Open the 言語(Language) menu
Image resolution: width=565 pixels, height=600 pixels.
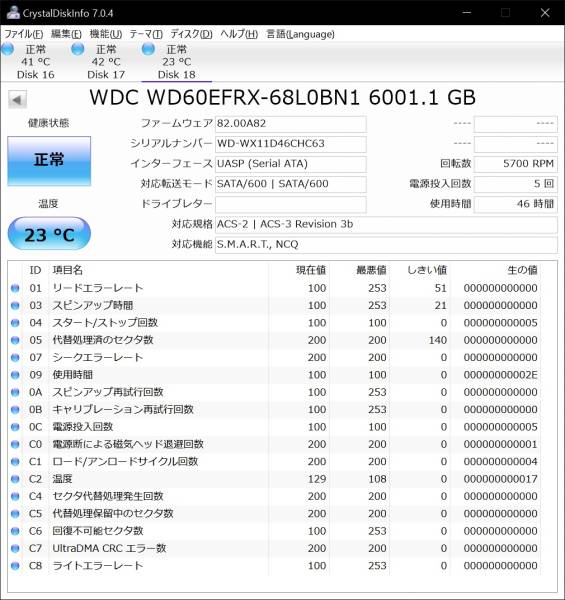point(300,34)
